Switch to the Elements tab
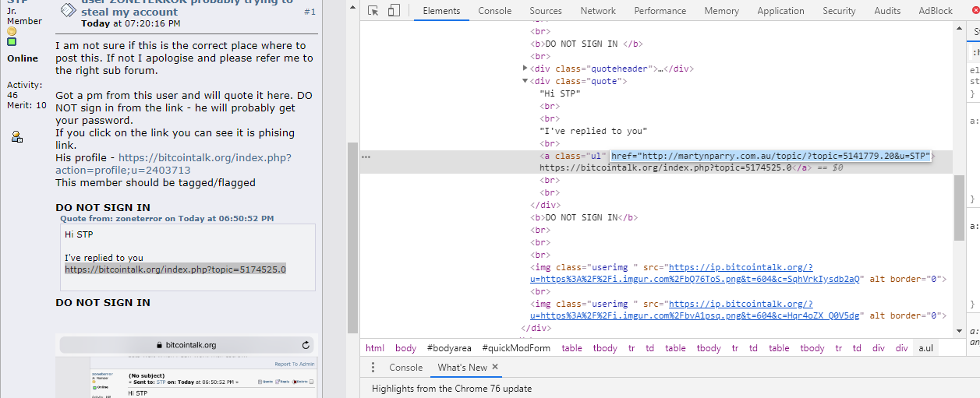The height and width of the screenshot is (398, 980). 441,11
